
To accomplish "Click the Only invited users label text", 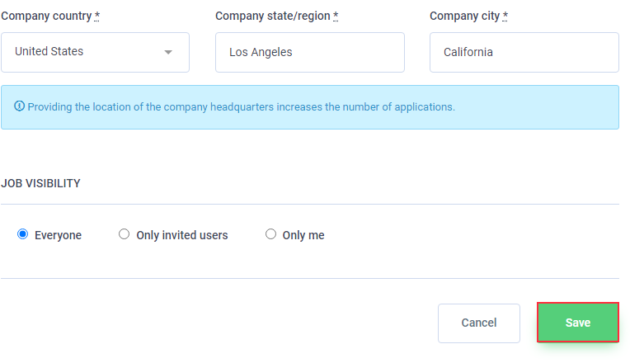I will 182,235.
